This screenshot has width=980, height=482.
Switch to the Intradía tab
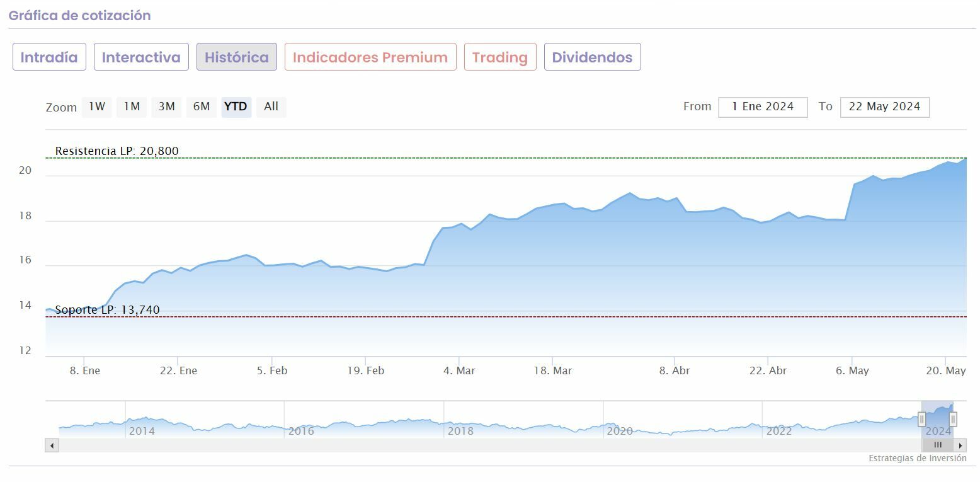[49, 57]
